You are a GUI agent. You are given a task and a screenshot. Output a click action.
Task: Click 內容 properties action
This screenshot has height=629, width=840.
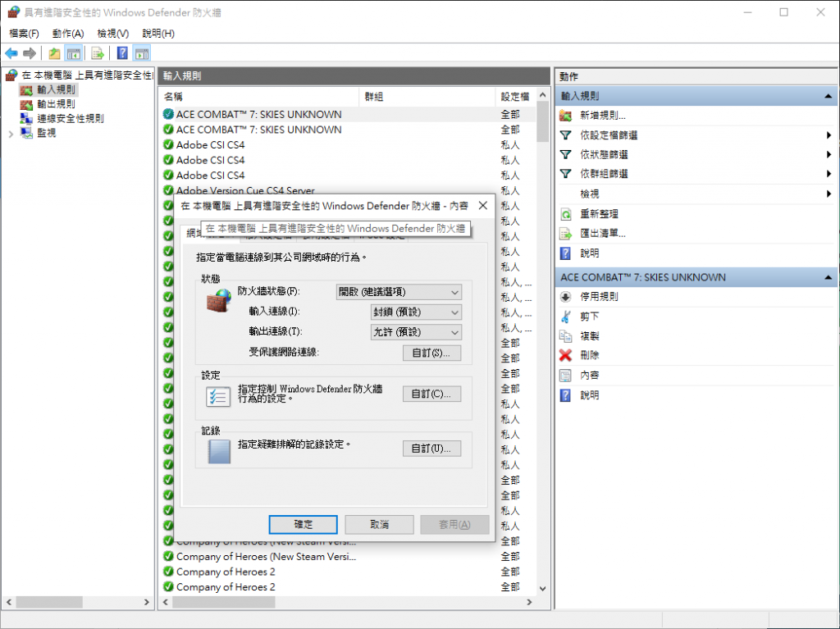click(589, 375)
